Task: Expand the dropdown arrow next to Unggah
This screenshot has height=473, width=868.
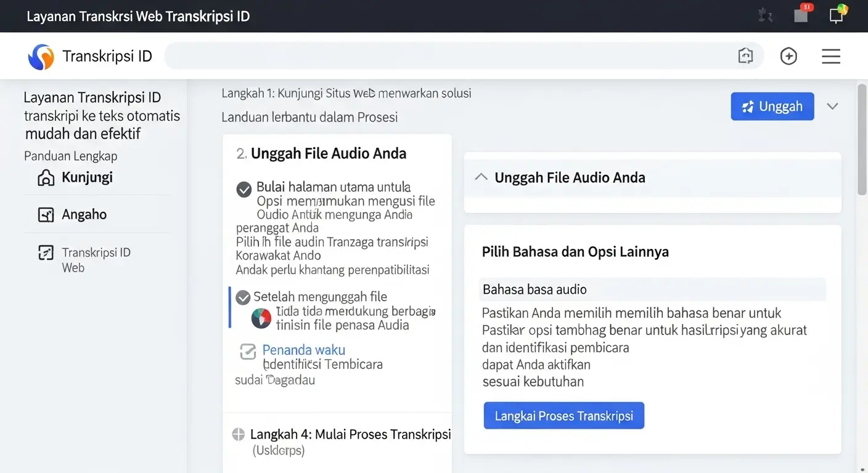Action: coord(832,106)
